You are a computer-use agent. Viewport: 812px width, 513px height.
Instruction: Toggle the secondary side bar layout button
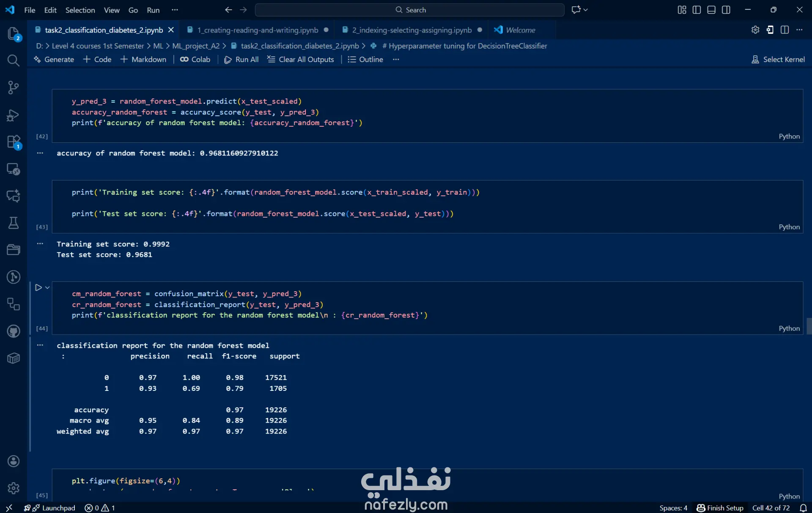click(x=726, y=10)
